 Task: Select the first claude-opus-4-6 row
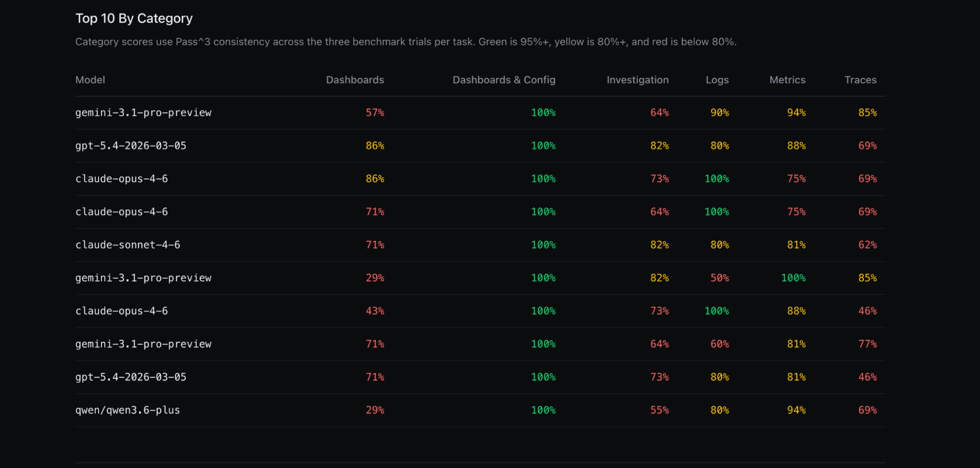pyautogui.click(x=122, y=179)
